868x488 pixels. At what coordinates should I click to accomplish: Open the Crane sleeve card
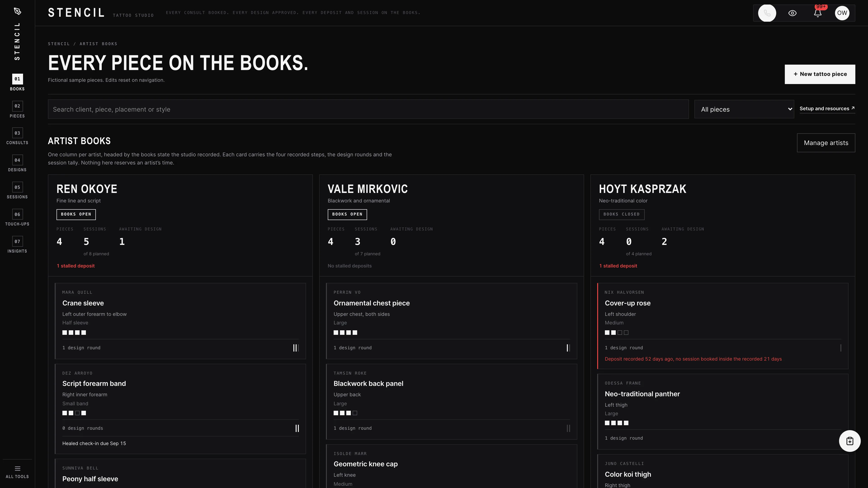click(x=180, y=321)
